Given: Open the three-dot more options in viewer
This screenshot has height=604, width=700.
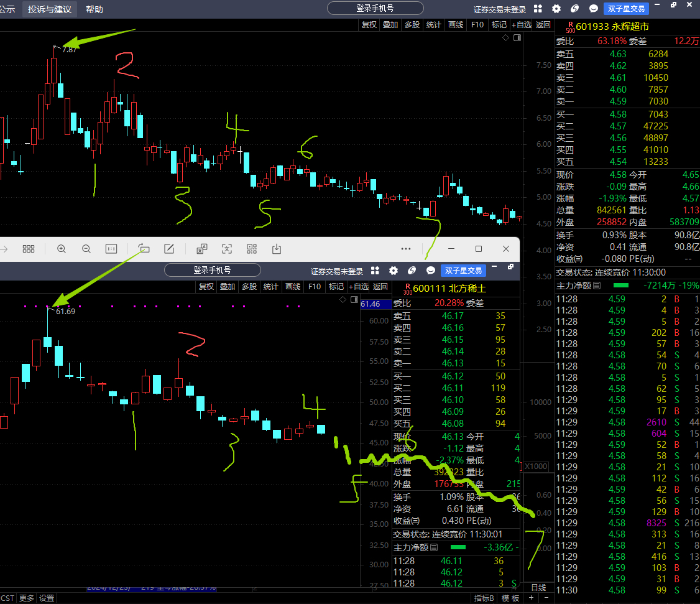Looking at the screenshot, I should click(x=406, y=249).
